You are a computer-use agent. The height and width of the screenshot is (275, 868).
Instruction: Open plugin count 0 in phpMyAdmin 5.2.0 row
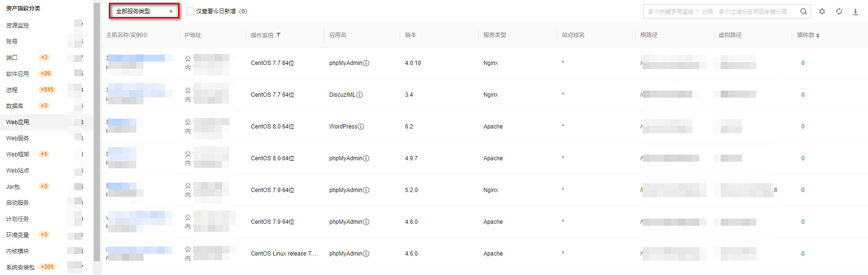803,190
